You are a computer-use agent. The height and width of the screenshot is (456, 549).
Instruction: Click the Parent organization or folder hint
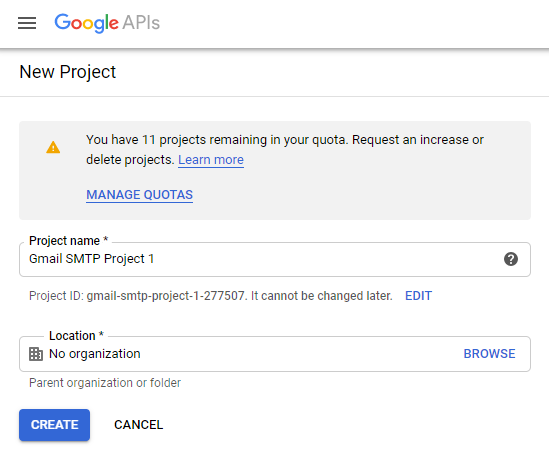tap(105, 383)
